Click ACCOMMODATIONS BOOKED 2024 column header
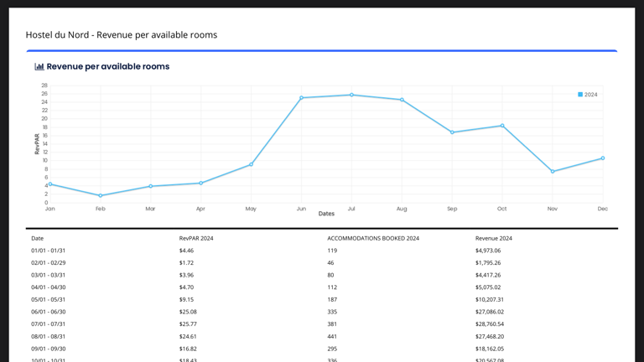The height and width of the screenshot is (362, 644). pyautogui.click(x=373, y=239)
